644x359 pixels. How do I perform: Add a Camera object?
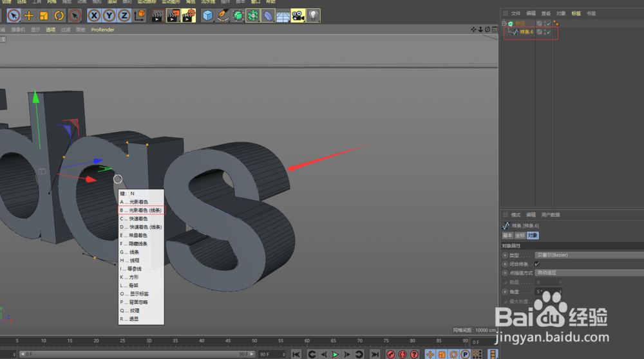[x=298, y=15]
